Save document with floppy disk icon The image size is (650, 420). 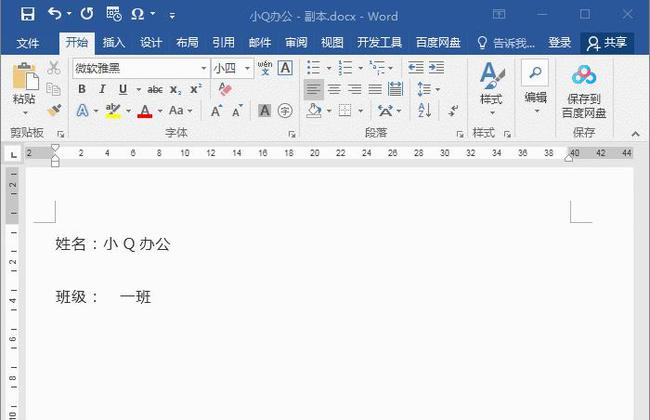27,15
